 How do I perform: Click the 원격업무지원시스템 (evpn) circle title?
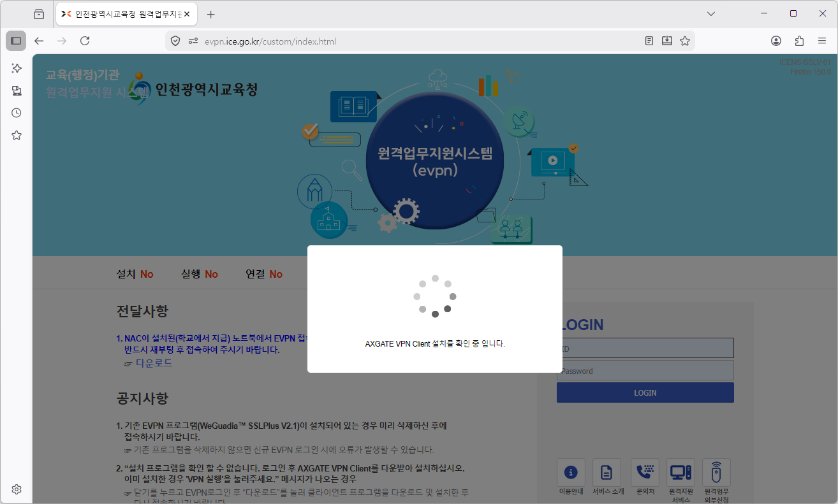click(x=435, y=162)
